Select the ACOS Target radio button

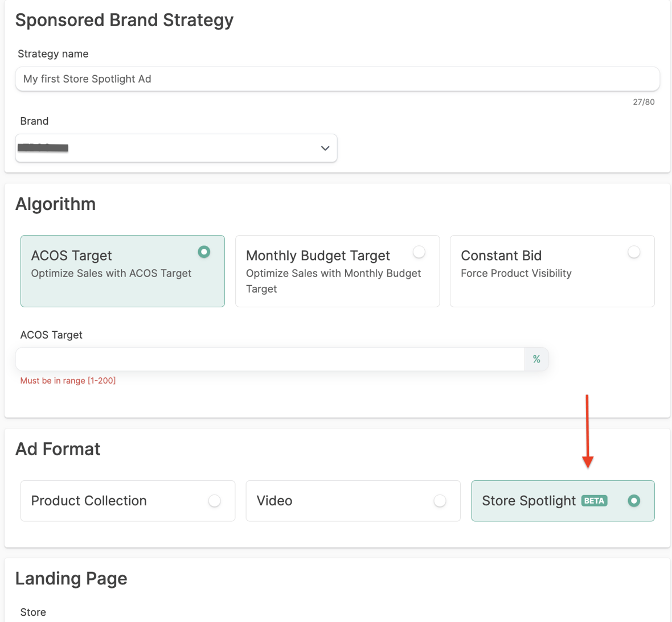(x=204, y=252)
